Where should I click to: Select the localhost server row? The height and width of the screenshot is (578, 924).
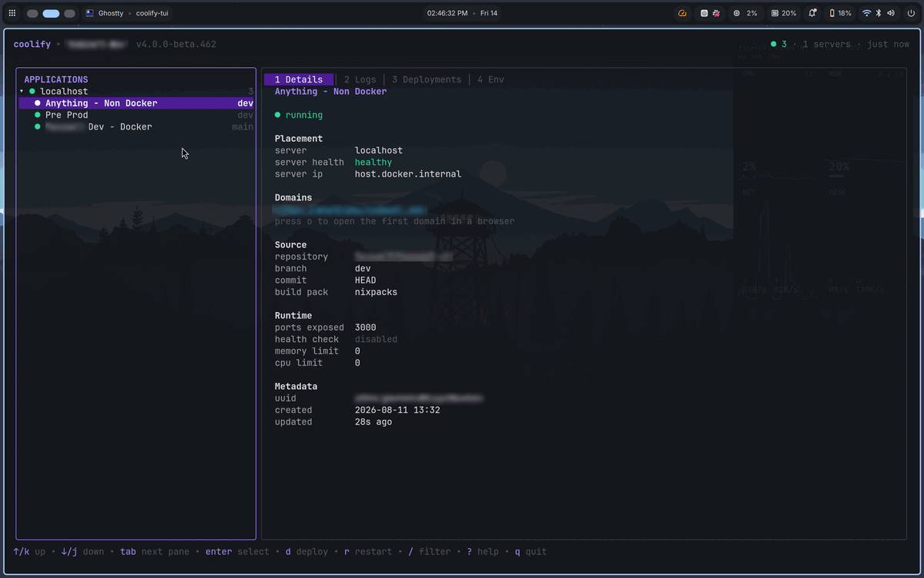(136, 92)
